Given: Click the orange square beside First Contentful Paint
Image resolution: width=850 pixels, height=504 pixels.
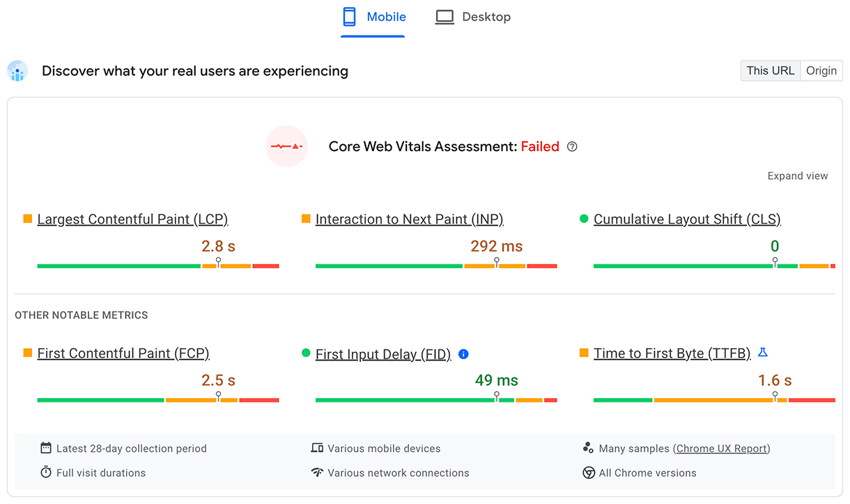Looking at the screenshot, I should click(x=26, y=353).
